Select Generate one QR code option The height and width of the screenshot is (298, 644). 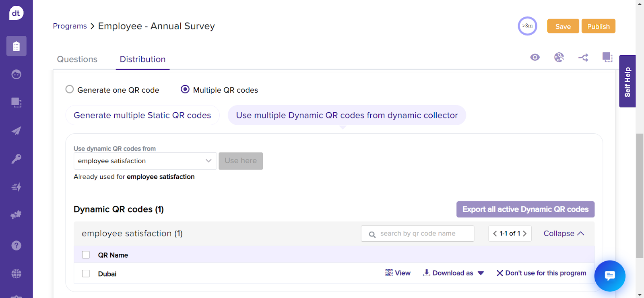70,89
